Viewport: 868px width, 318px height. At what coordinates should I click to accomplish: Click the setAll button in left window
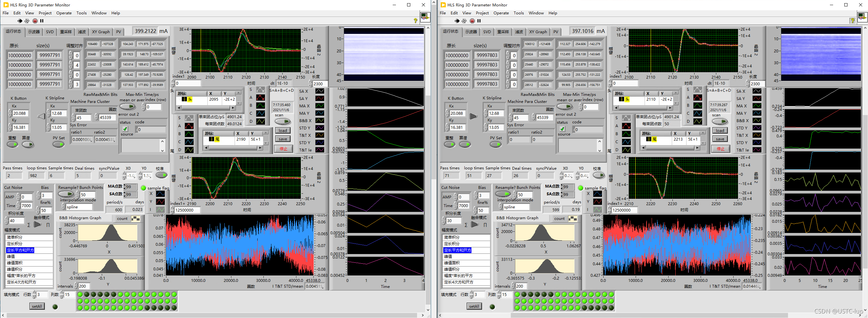[37, 306]
